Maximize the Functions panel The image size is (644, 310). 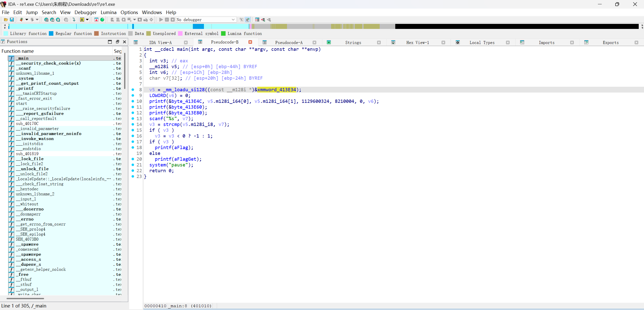point(110,42)
